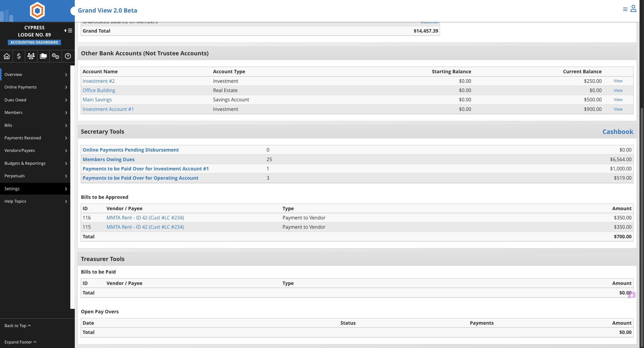The height and width of the screenshot is (348, 644).
Task: Open the Main Savings account link
Action: (x=97, y=100)
